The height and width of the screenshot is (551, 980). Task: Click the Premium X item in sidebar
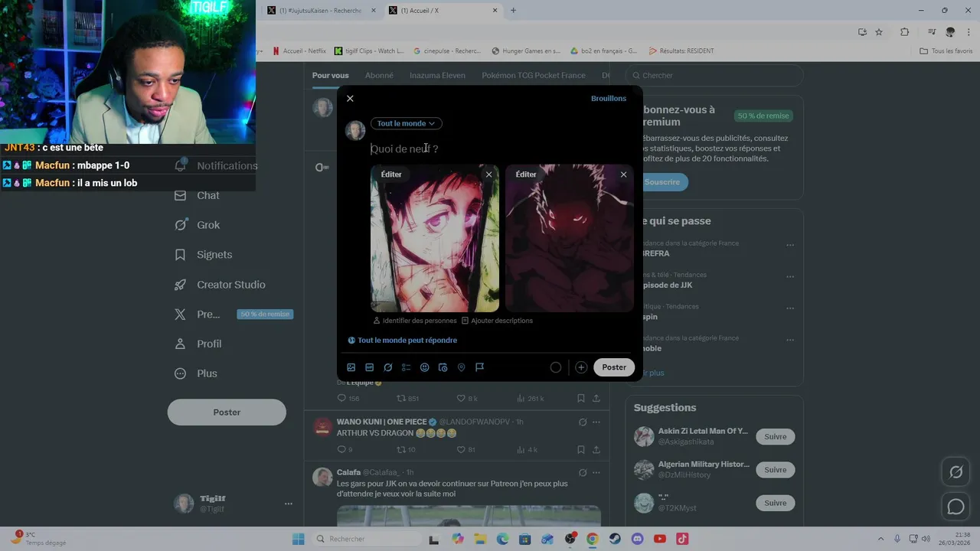click(x=233, y=314)
